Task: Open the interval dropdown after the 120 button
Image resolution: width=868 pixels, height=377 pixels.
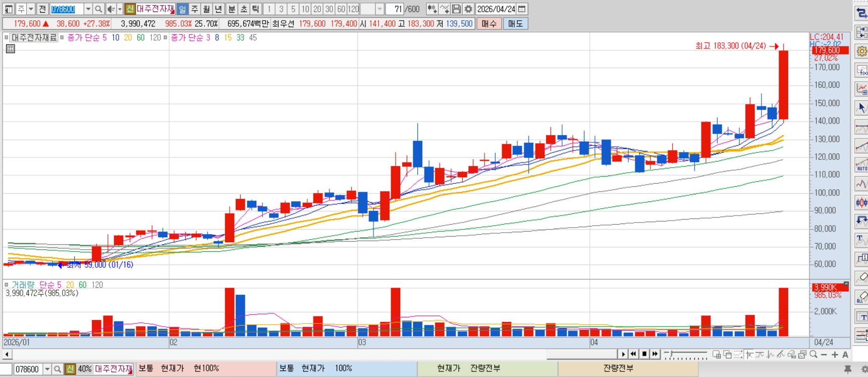Action: [x=379, y=9]
